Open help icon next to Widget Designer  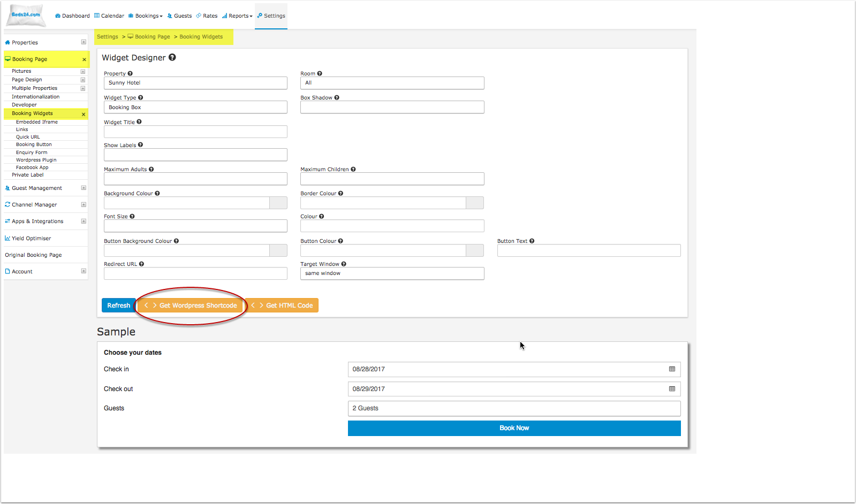(x=172, y=57)
